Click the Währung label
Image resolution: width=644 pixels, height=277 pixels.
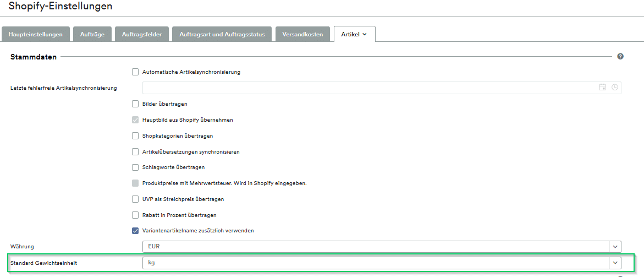[x=22, y=247]
